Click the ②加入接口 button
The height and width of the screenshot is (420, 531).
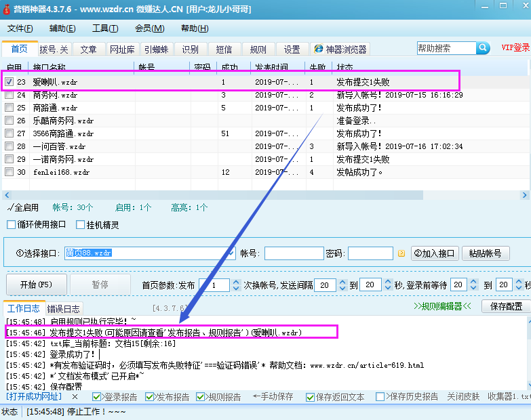tap(435, 253)
